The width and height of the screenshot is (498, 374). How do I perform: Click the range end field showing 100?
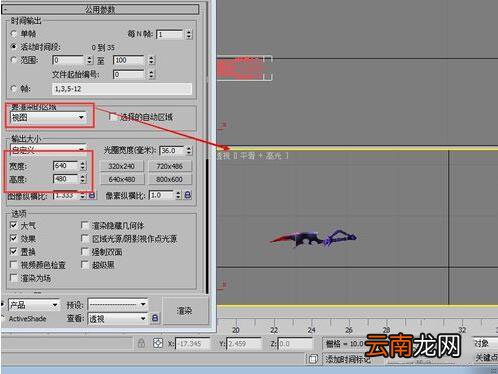click(x=128, y=60)
